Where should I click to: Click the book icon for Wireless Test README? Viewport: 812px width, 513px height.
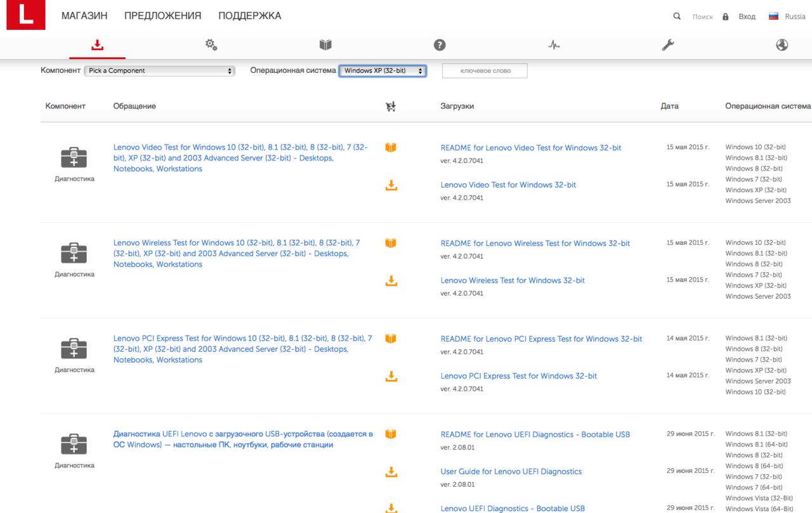(391, 243)
